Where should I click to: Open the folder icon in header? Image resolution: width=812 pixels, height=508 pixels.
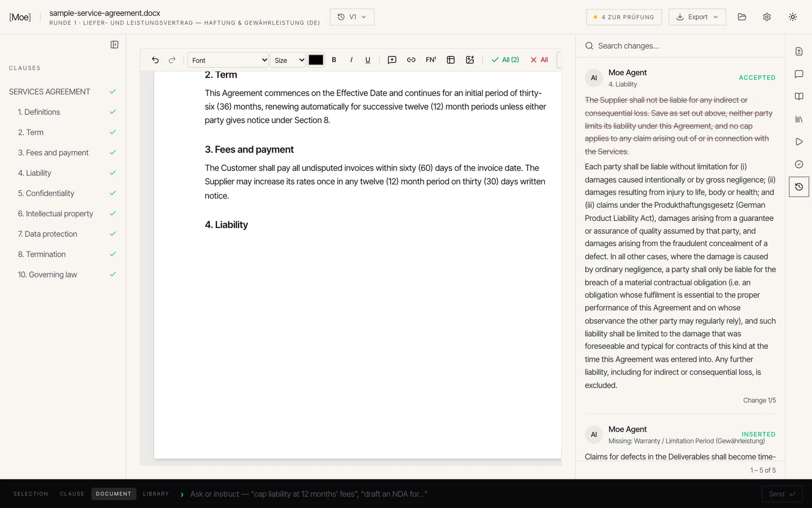click(x=742, y=17)
